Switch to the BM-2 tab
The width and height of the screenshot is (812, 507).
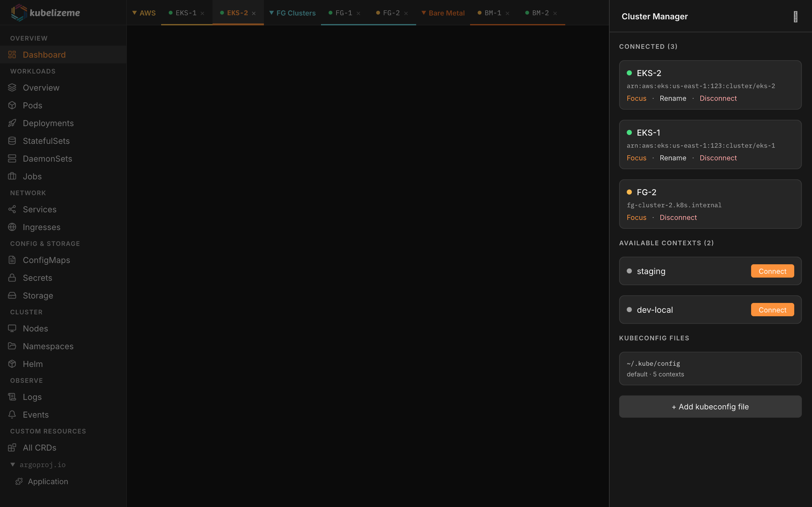(540, 13)
